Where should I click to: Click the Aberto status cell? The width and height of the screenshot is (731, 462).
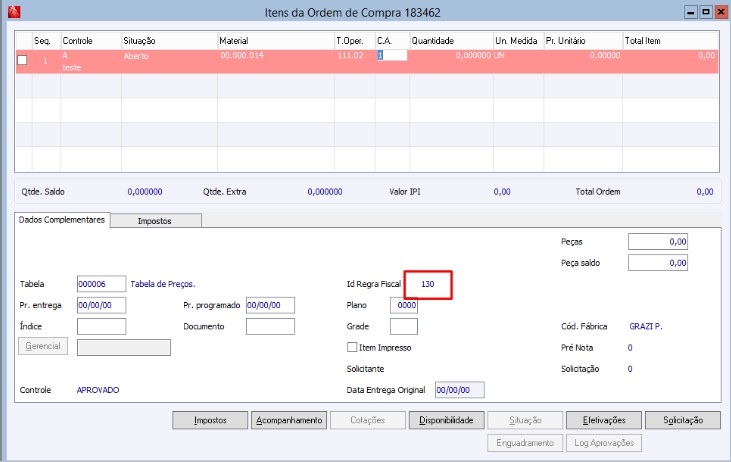136,56
